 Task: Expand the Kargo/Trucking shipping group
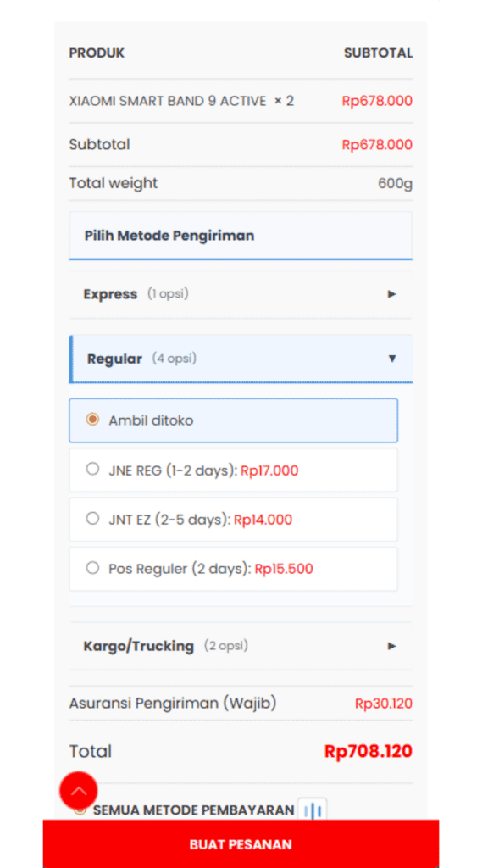(241, 646)
